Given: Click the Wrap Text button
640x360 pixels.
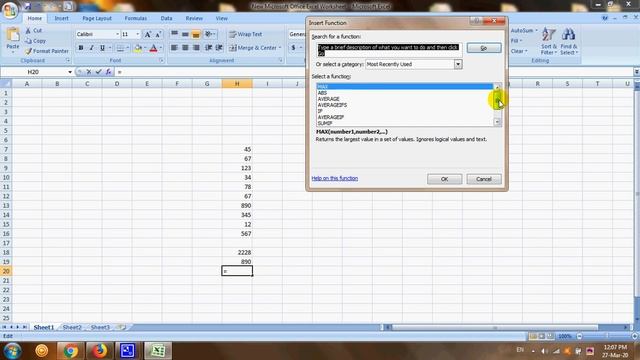Looking at the screenshot, I should (x=245, y=34).
